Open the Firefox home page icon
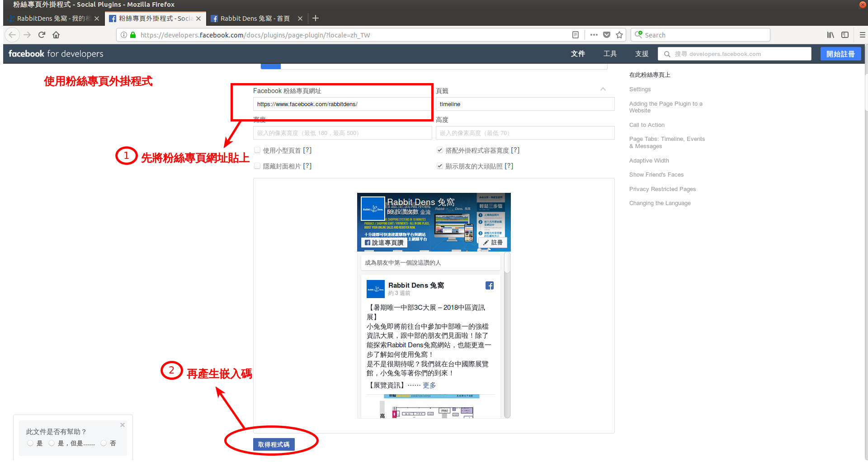Image resolution: width=868 pixels, height=462 pixels. [x=56, y=35]
